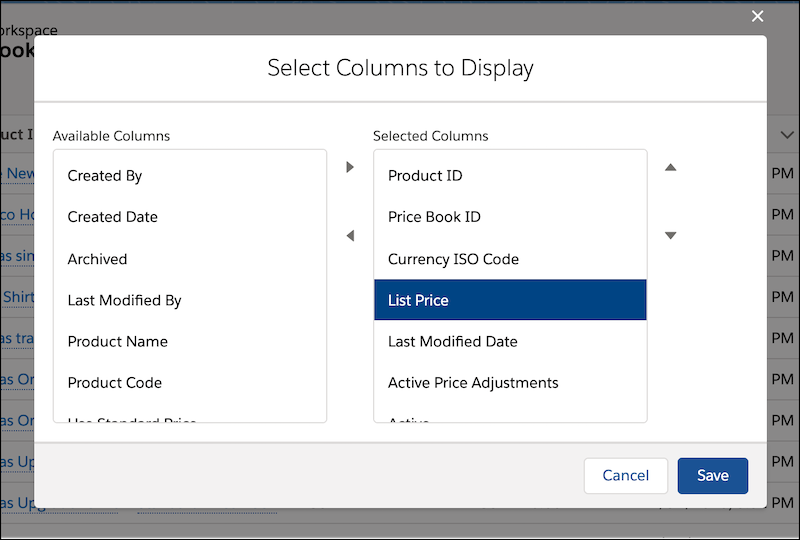
Task: Select Price Book ID in Selected Columns
Action: pos(510,217)
